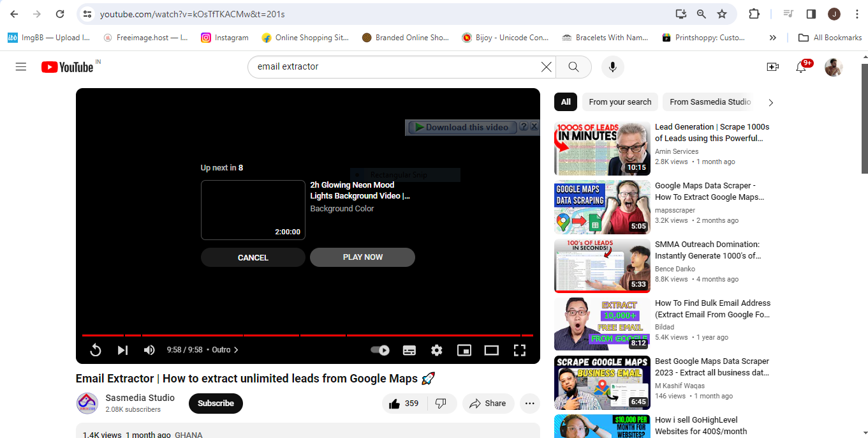Close the Download this video bar

point(534,126)
